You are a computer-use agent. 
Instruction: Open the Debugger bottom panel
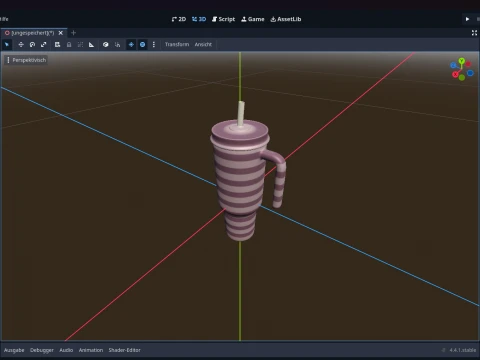(42, 350)
